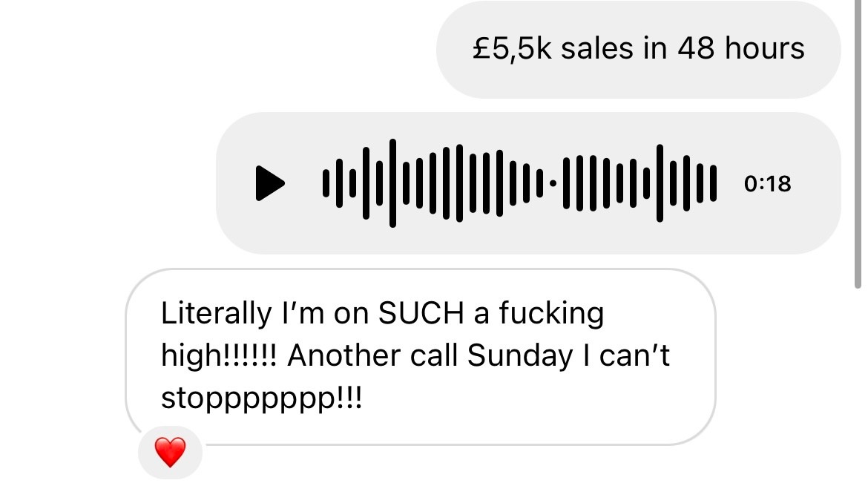Seek to the waveform's center dot
The image size is (868, 483).
pos(552,183)
